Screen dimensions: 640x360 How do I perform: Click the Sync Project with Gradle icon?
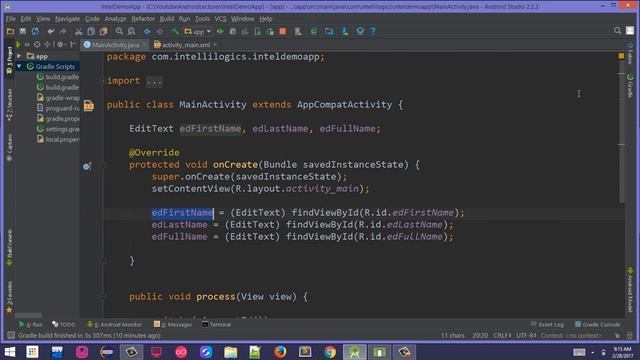[313, 31]
